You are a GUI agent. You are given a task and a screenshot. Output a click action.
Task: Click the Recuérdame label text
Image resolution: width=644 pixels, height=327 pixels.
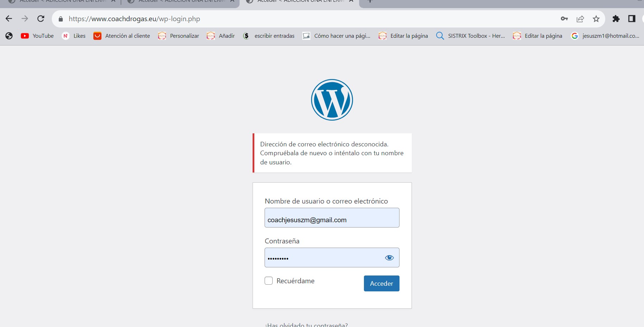tap(296, 281)
